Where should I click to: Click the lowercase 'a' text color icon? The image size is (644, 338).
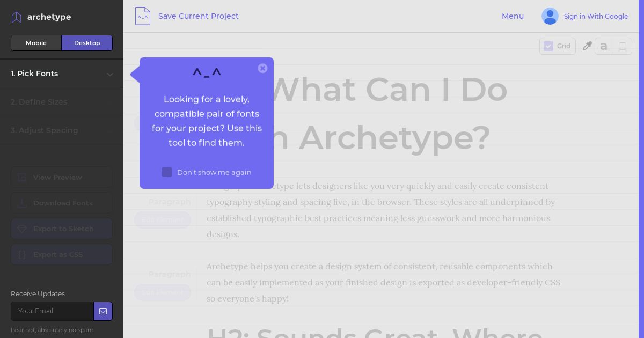click(604, 46)
